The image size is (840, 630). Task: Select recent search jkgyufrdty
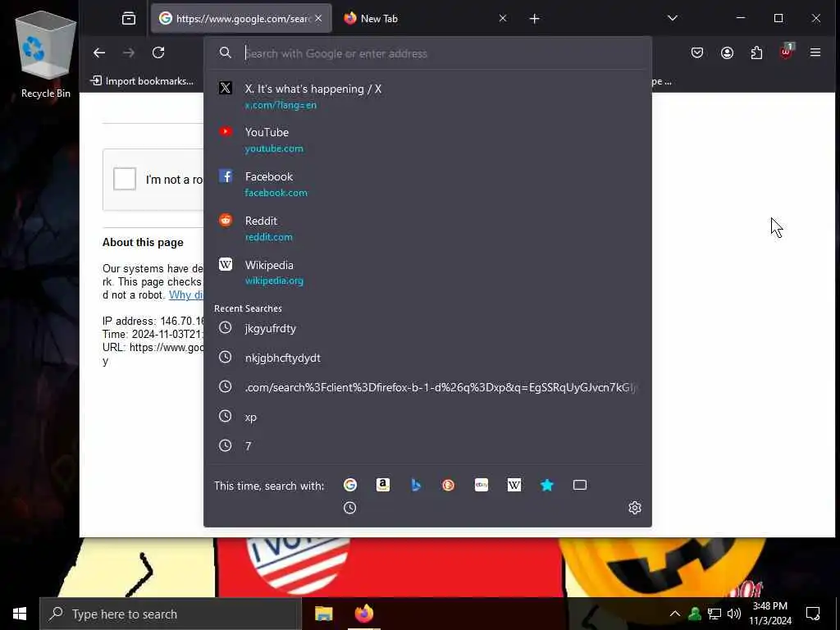point(427,328)
